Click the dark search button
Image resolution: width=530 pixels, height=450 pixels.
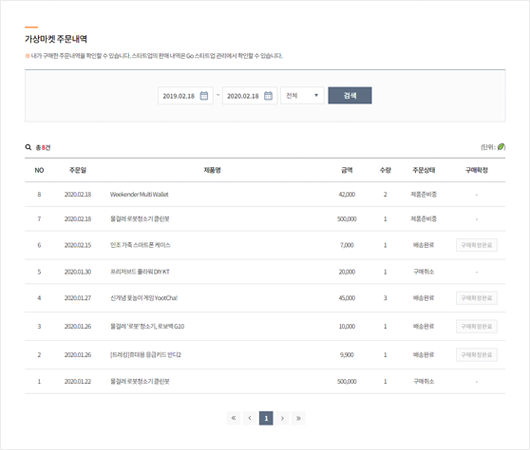[x=350, y=95]
